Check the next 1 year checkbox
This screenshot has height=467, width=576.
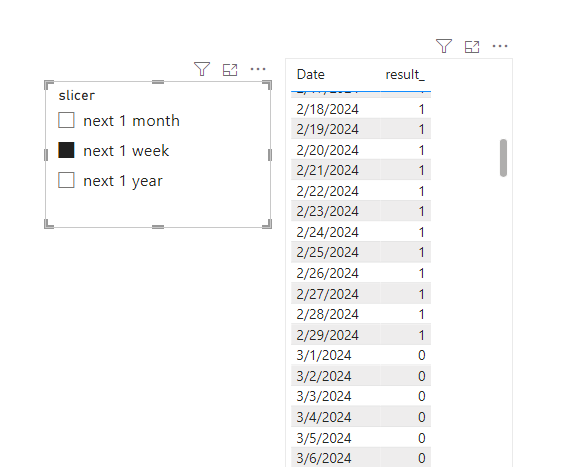66,180
